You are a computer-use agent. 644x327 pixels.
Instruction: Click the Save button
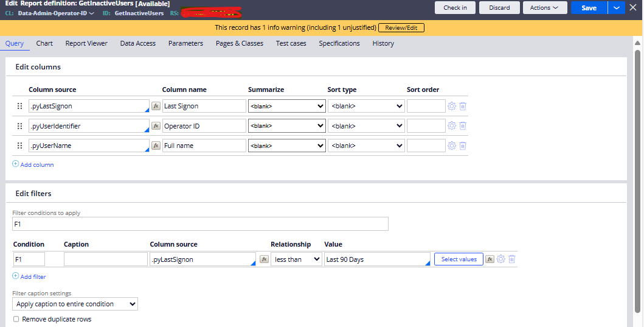coord(589,7)
